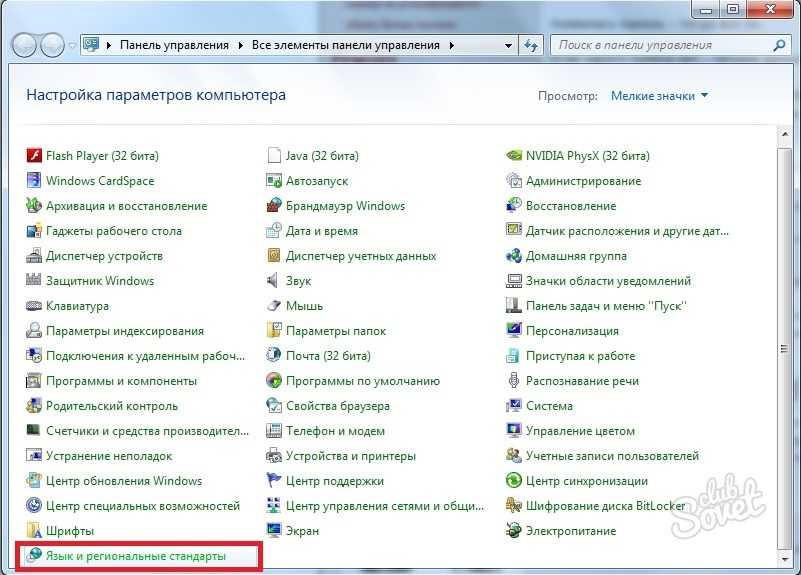Click the Refresh button beside address bar

coord(531,45)
